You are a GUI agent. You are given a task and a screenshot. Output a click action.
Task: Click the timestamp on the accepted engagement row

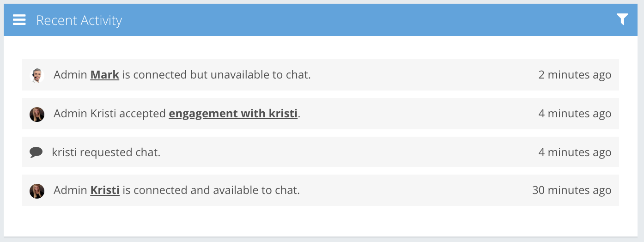tap(575, 114)
